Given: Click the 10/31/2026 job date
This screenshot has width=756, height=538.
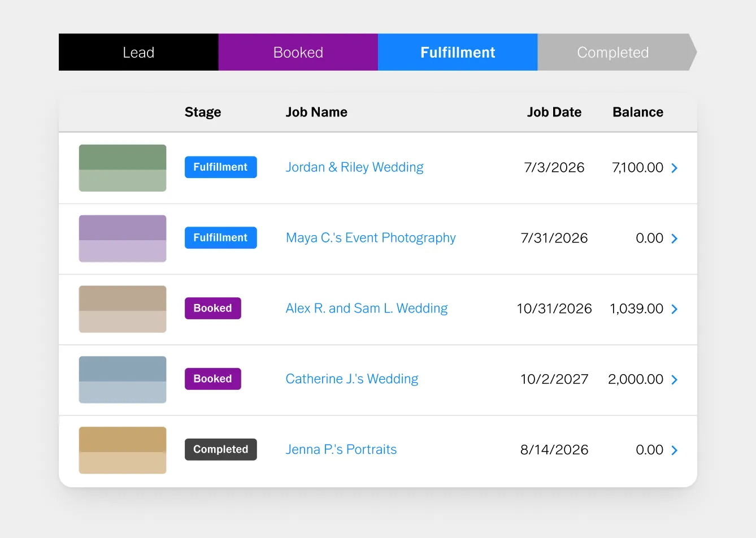Looking at the screenshot, I should click(554, 309).
